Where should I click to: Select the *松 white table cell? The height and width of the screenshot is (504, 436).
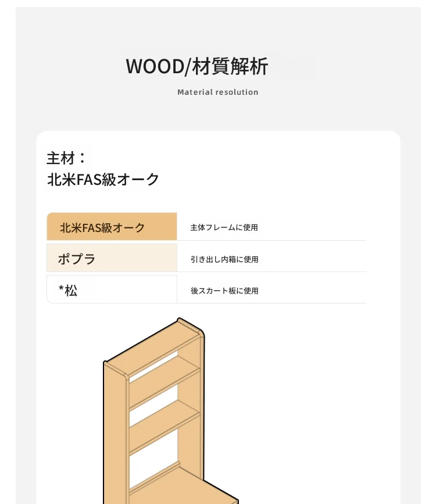(x=112, y=289)
